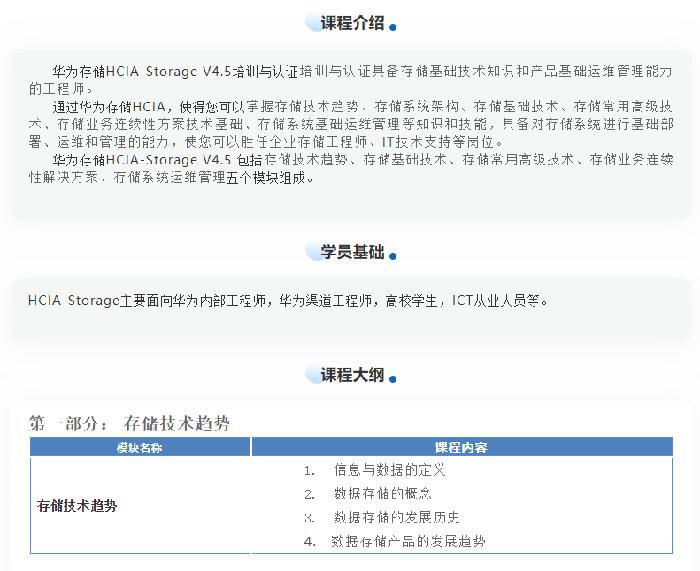Click list item 数据存储的发展历史

point(396,517)
